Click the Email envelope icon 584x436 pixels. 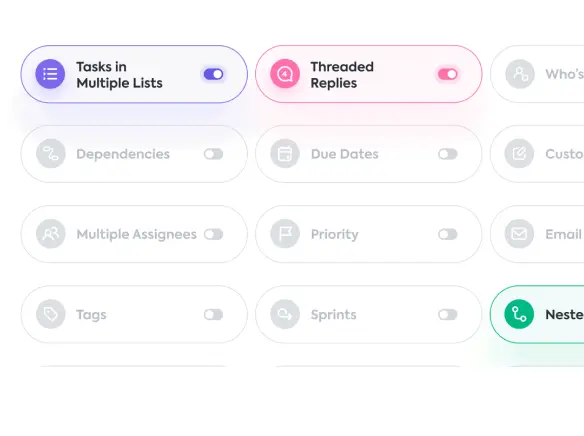click(519, 234)
